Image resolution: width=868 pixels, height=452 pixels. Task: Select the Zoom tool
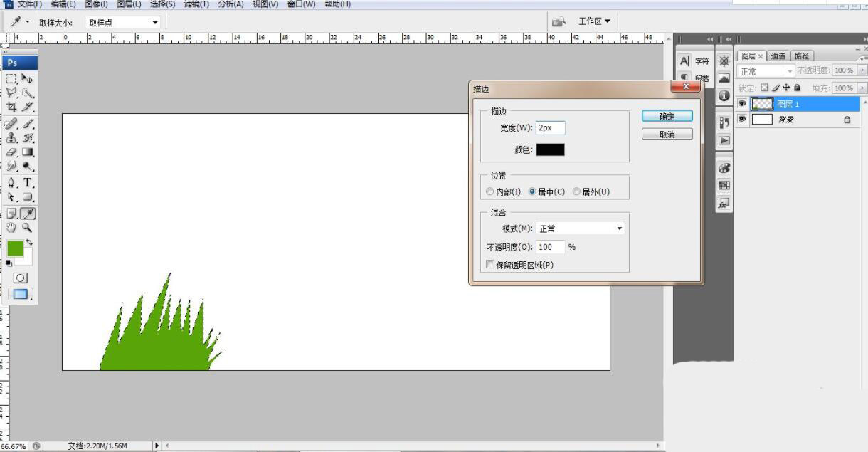coord(26,228)
